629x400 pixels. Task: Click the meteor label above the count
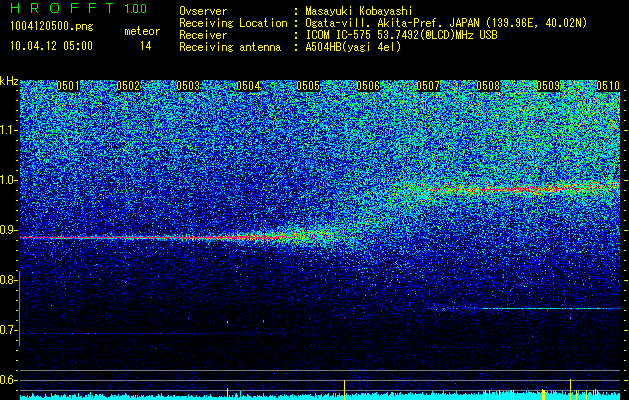pyautogui.click(x=142, y=31)
